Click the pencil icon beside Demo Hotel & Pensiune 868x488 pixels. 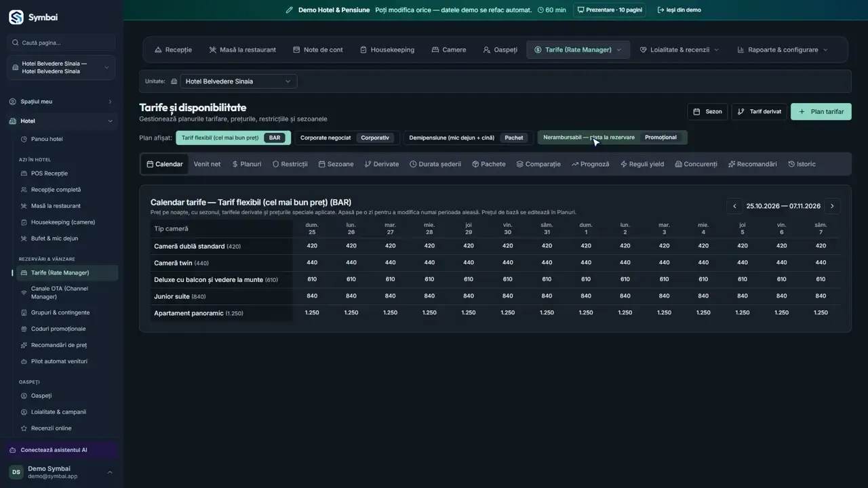tap(290, 10)
